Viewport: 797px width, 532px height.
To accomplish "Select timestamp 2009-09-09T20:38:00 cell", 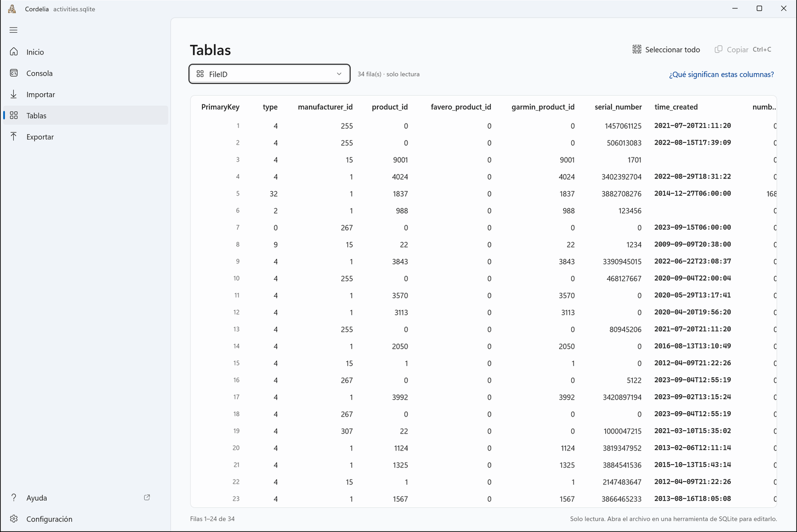I will (693, 244).
